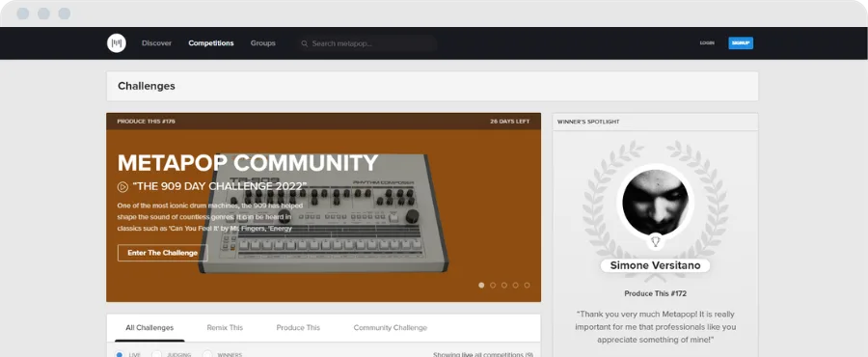
Task: Select the second carousel dot
Action: pos(493,285)
